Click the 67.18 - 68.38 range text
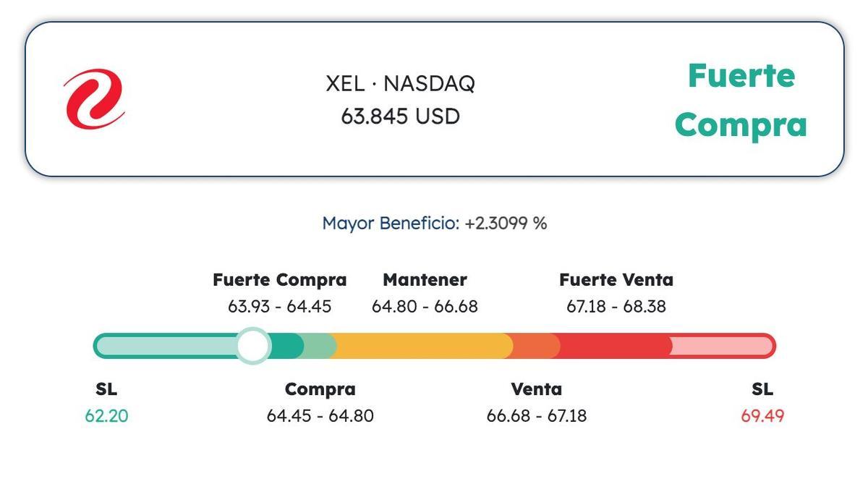The image size is (868, 484). 616,307
